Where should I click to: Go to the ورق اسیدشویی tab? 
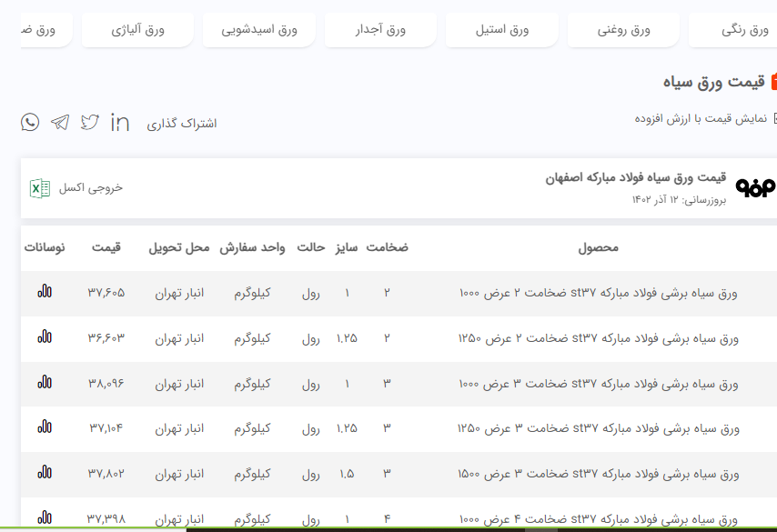coord(259,30)
